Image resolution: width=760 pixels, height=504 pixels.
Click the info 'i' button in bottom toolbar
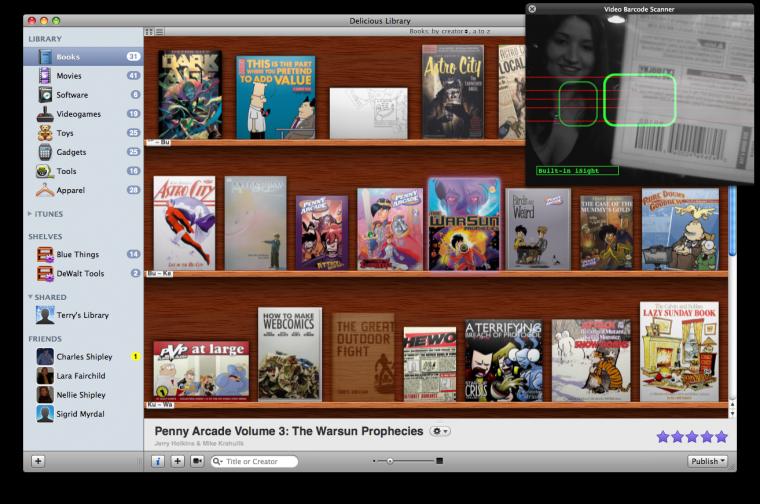[158, 461]
